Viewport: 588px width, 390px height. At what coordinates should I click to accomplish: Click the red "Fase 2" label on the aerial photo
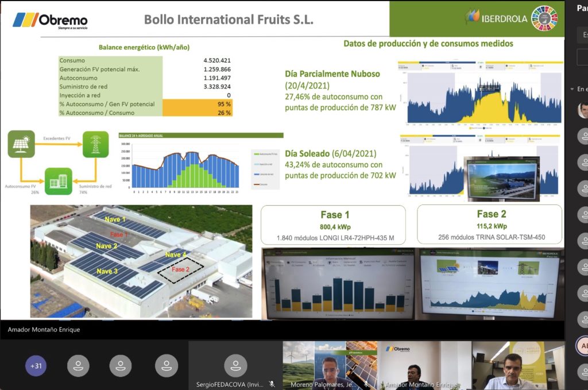pyautogui.click(x=180, y=269)
